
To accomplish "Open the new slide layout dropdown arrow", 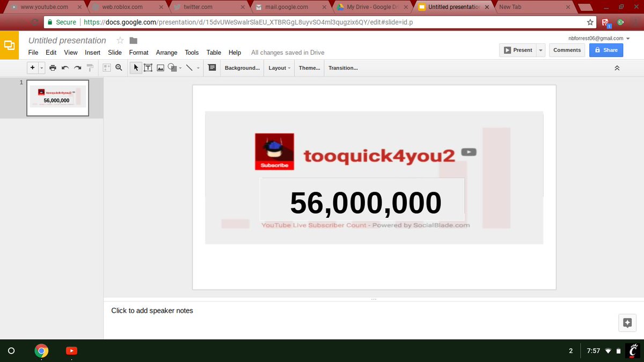I will 41,68.
